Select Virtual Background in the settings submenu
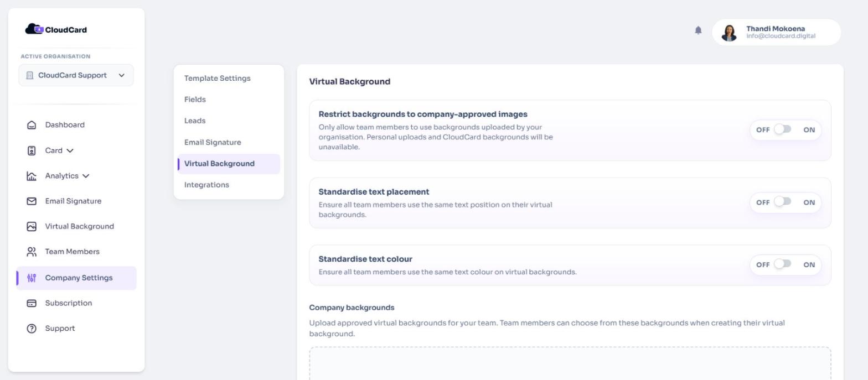Screen dimensions: 868x380 pyautogui.click(x=229, y=164)
